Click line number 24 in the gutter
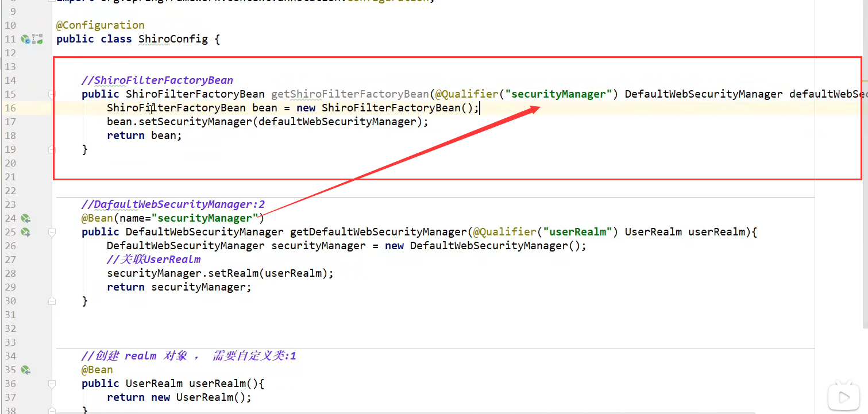The height and width of the screenshot is (414, 868). (x=10, y=218)
